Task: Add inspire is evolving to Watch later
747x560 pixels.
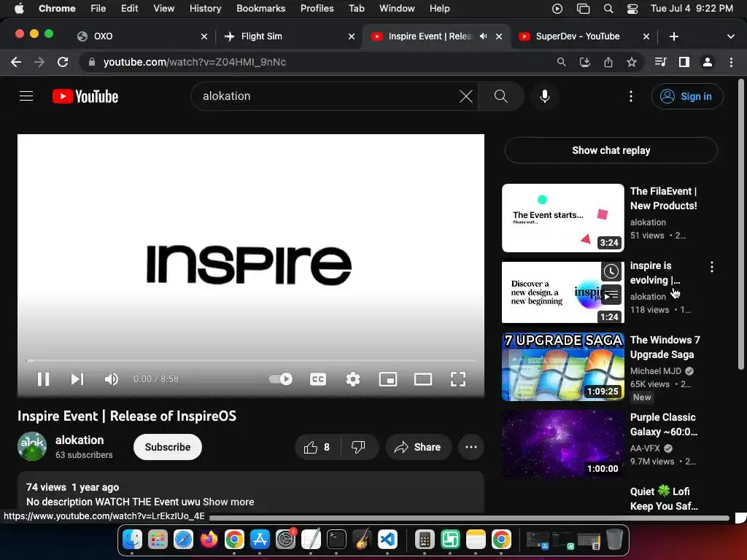Action: pyautogui.click(x=611, y=271)
